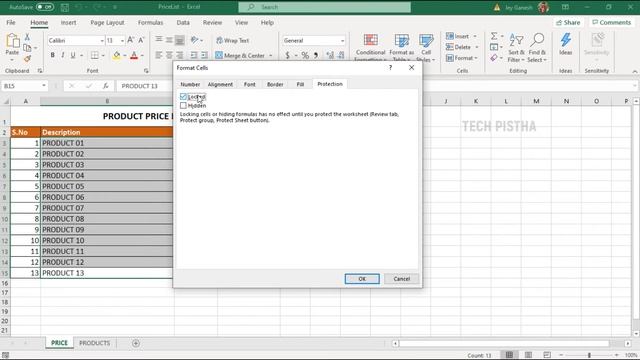This screenshot has width=640, height=360.
Task: Open the font size dropdown
Action: 122,40
